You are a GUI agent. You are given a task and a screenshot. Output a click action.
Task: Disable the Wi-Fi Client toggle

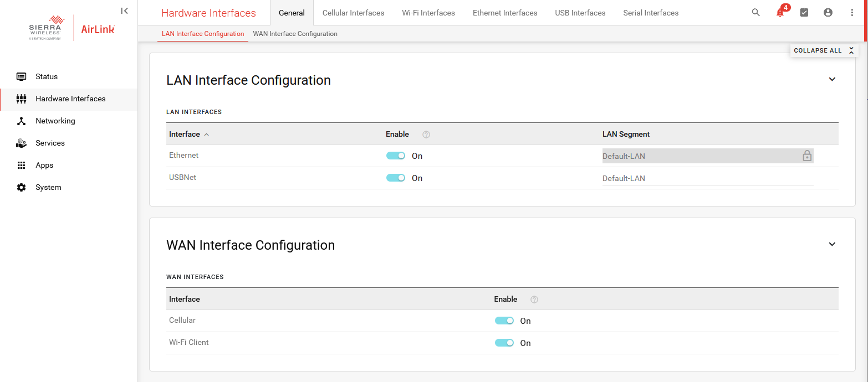(x=504, y=343)
